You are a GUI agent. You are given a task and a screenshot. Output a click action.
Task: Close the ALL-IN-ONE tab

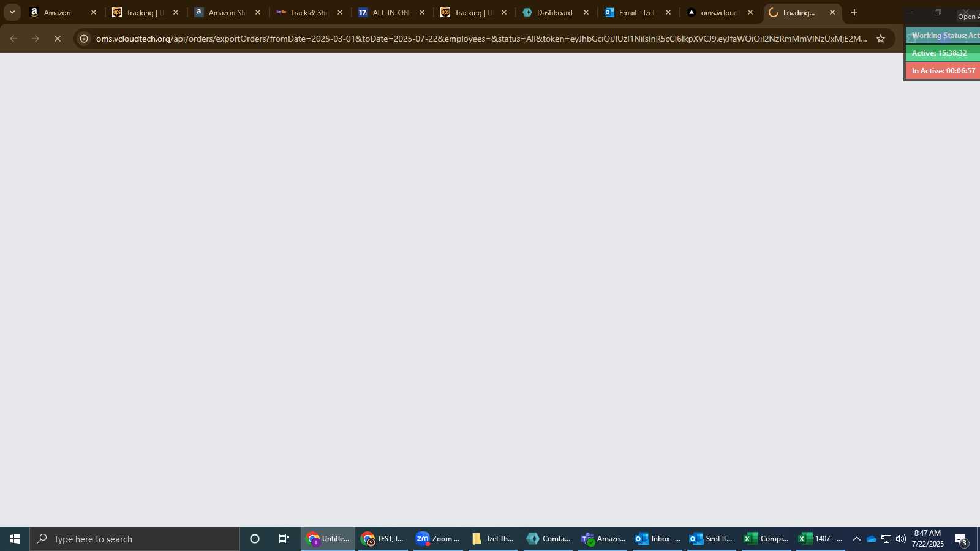coord(422,12)
